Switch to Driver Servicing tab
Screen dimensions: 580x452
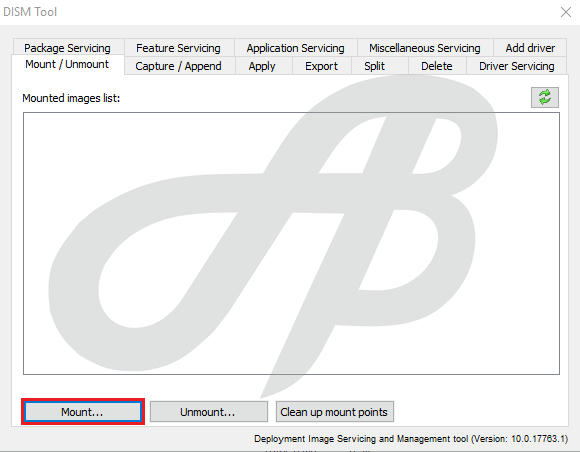pyautogui.click(x=516, y=66)
